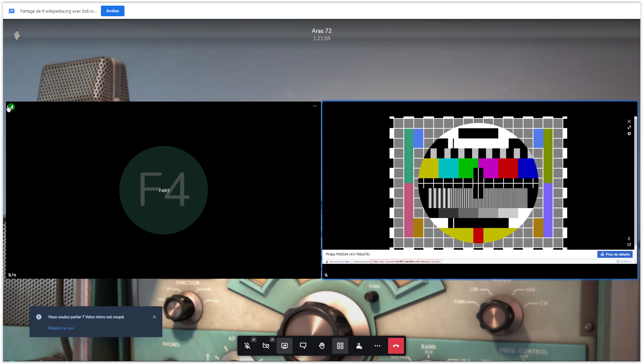Click the connection quality indicator on F4IRT tile
The height and width of the screenshot is (364, 643).
(11, 107)
